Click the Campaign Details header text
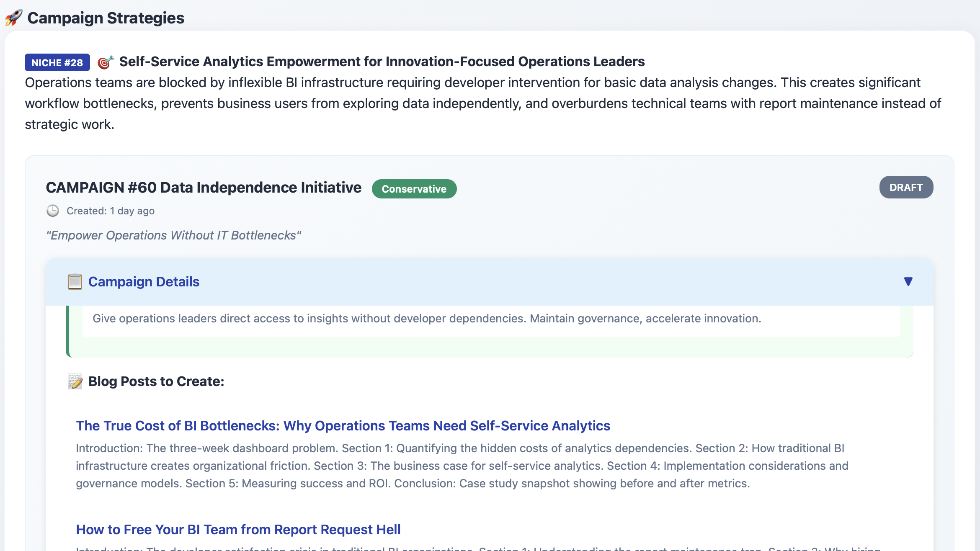The width and height of the screenshot is (980, 551). pos(144,282)
